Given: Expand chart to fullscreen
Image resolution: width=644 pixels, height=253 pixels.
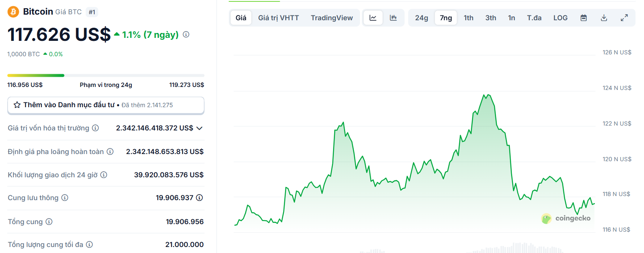Looking at the screenshot, I should [624, 18].
